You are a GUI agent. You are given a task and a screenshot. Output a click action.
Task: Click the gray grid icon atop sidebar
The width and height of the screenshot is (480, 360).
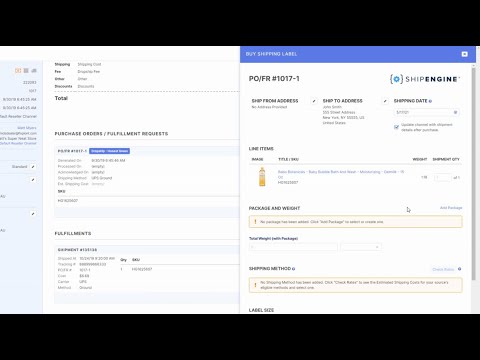point(26,71)
